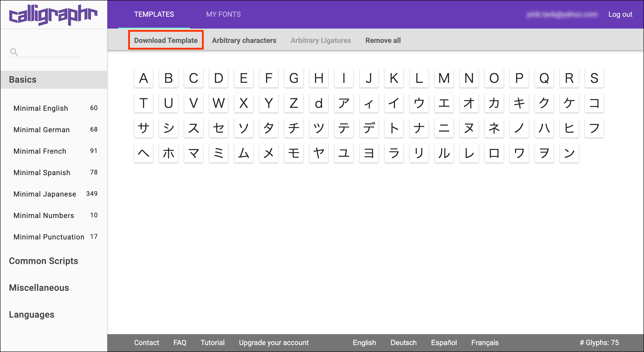Click Download Template button

point(166,40)
